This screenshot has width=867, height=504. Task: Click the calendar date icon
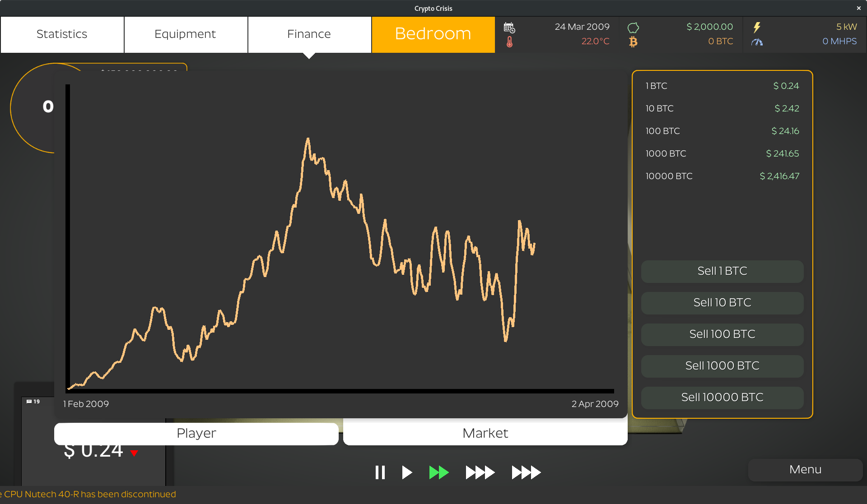[x=509, y=28]
